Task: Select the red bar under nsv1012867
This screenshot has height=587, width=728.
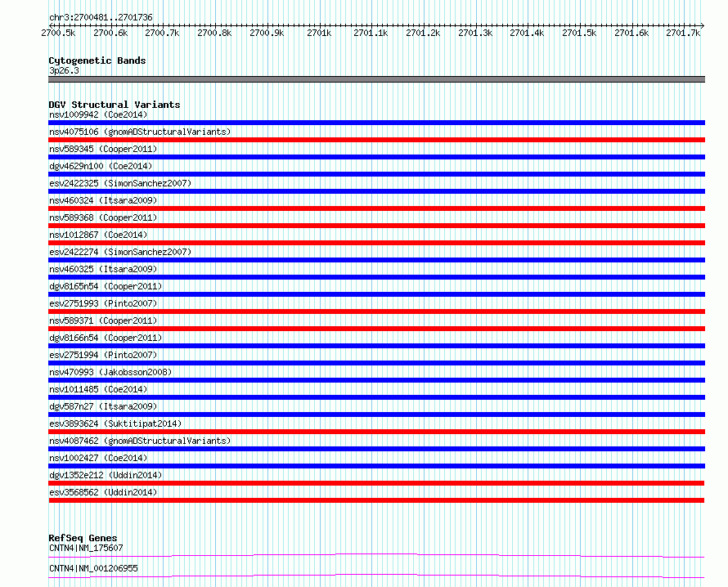Action: (376, 243)
